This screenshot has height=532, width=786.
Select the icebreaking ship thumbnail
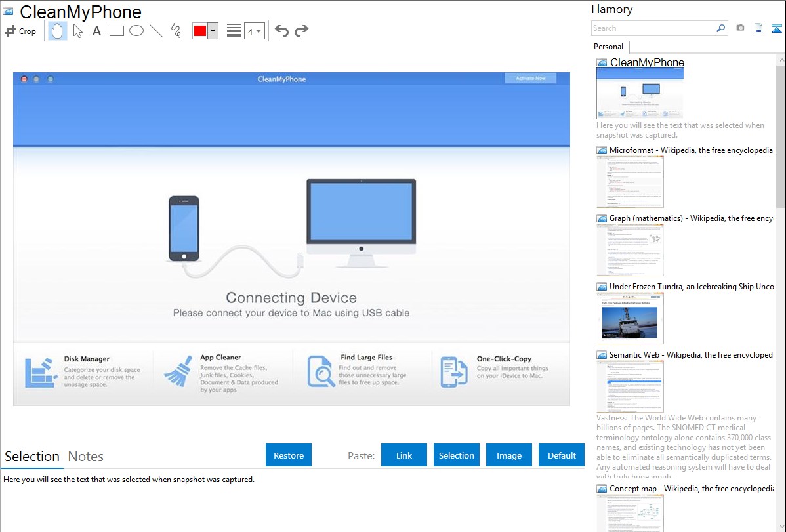click(630, 318)
